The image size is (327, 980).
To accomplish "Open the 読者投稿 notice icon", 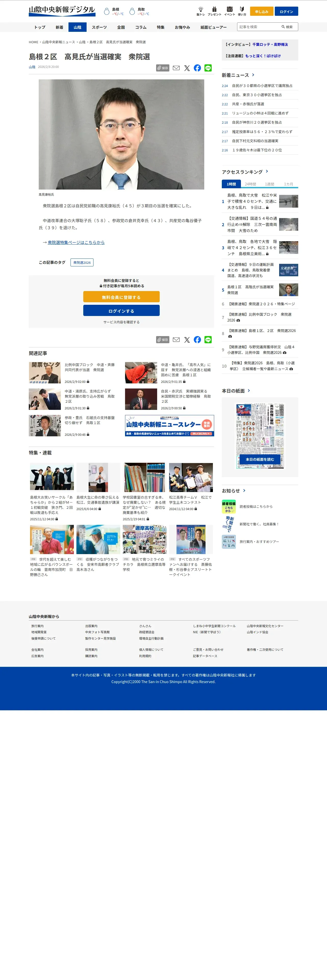I will pyautogui.click(x=229, y=507).
